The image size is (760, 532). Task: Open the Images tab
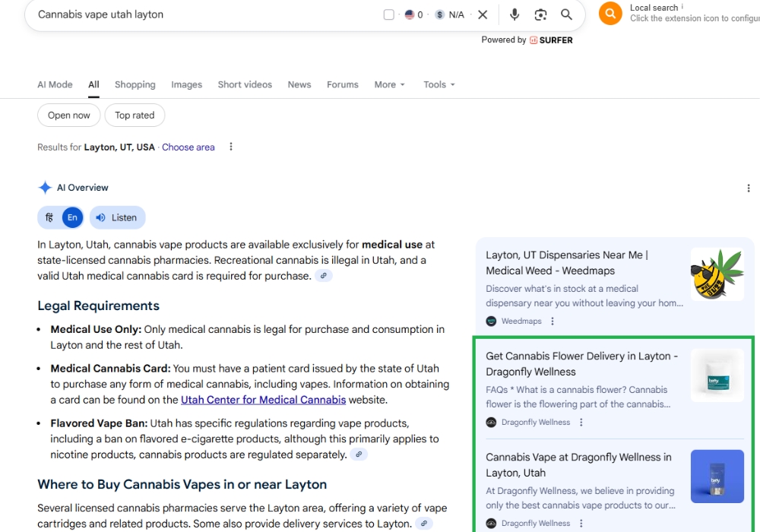click(187, 84)
